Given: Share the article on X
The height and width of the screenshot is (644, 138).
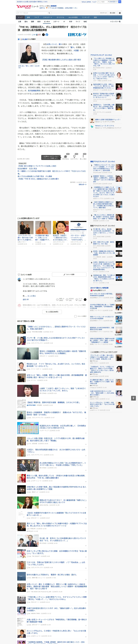Looking at the screenshot, I should click(x=43, y=35).
